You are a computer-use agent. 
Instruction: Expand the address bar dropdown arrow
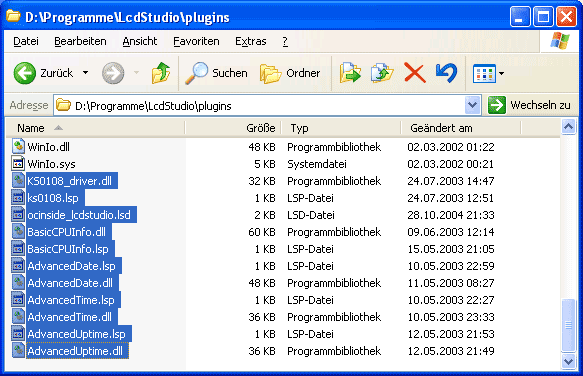coord(472,105)
